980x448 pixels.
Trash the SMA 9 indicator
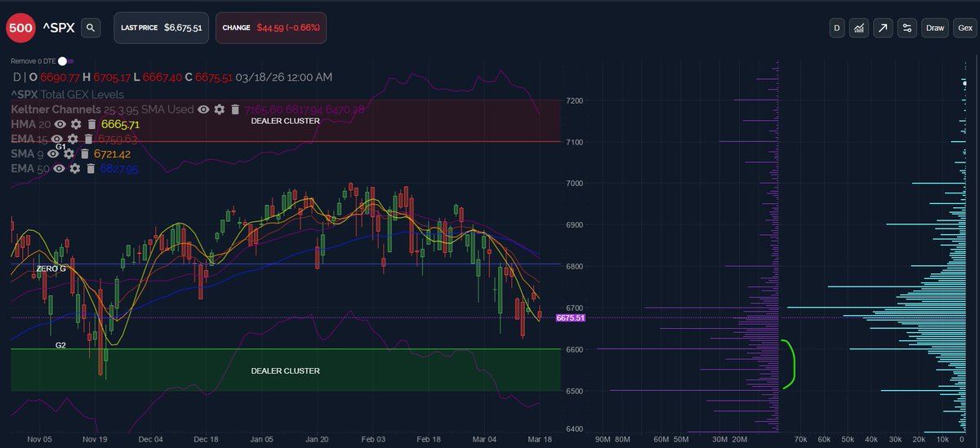pos(85,153)
